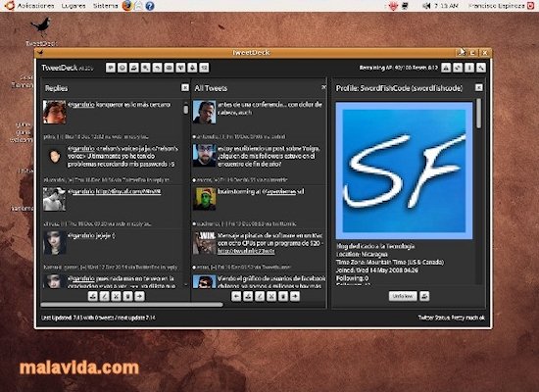This screenshot has height=392, width=539.
Task: Click the 'Last Updated' status text
Action: (98, 318)
